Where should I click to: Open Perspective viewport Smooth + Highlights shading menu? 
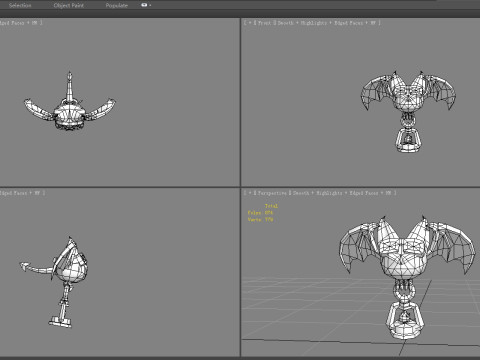pos(318,193)
